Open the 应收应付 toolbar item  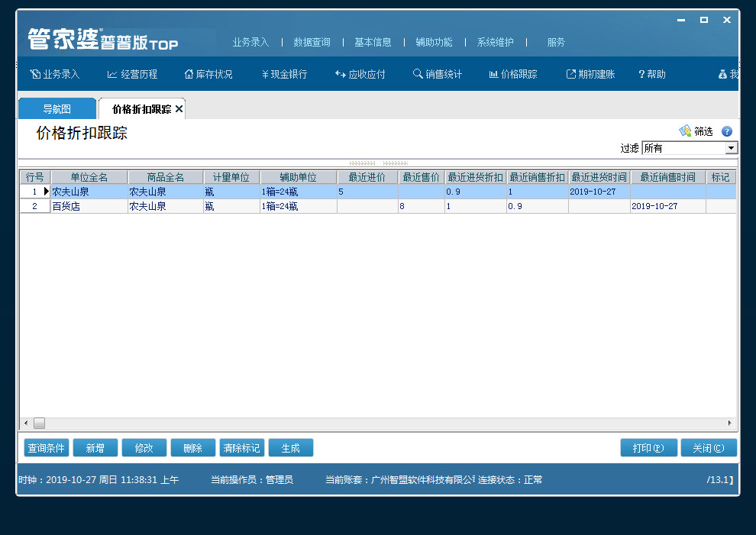[360, 74]
